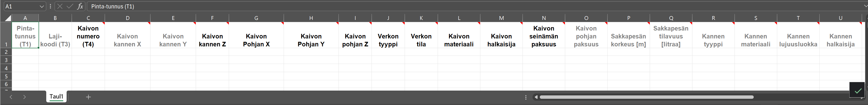This screenshot has width=868, height=105.
Task: Click the Name Box showing A1
Action: coord(20,6)
